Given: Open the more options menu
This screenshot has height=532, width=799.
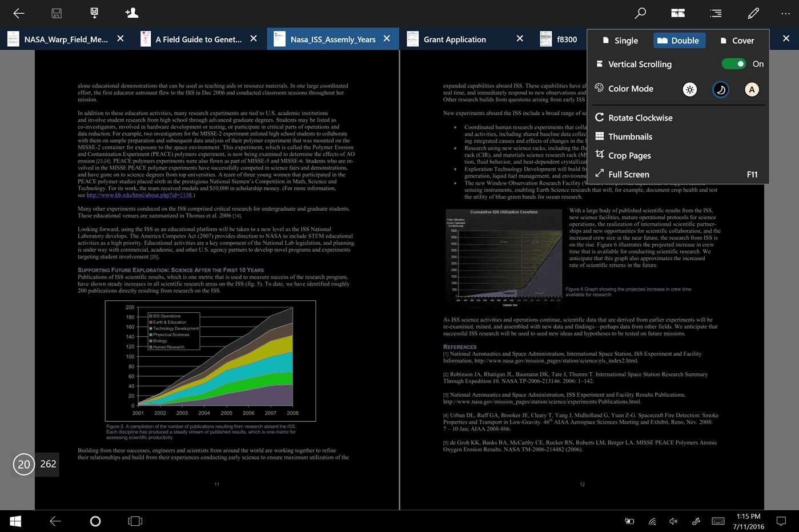Looking at the screenshot, I should click(786, 13).
